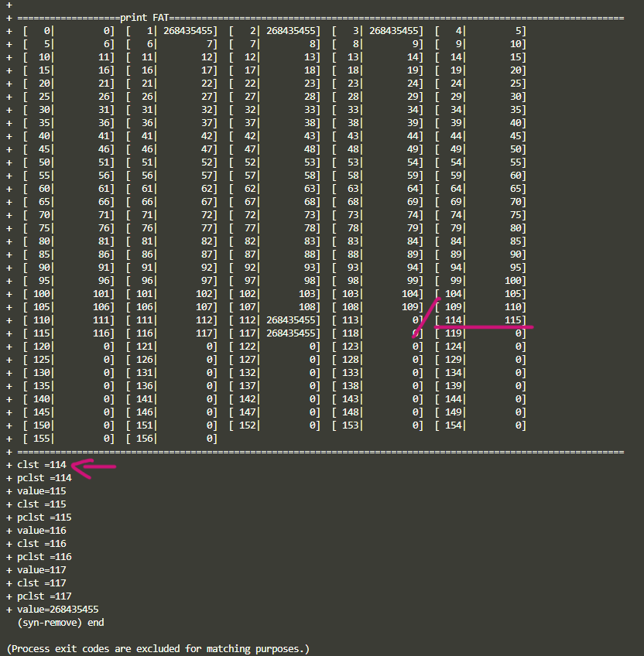Click the 'pclst =115' output line
This screenshot has width=644, height=656.
[44, 518]
